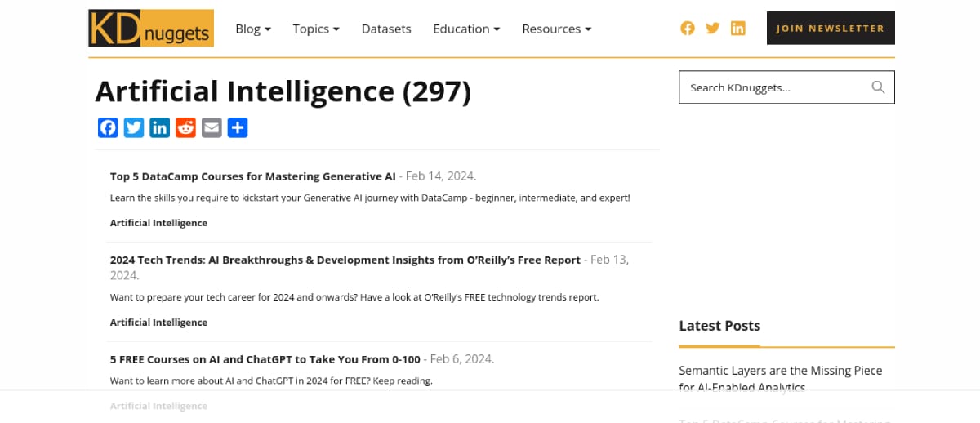Open the Datasets menu item
Image resolution: width=980 pixels, height=423 pixels.
point(386,29)
